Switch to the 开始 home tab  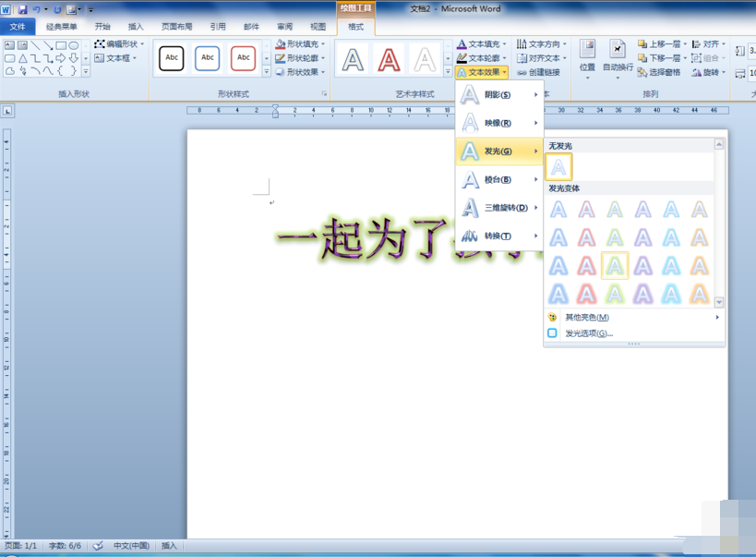[102, 27]
